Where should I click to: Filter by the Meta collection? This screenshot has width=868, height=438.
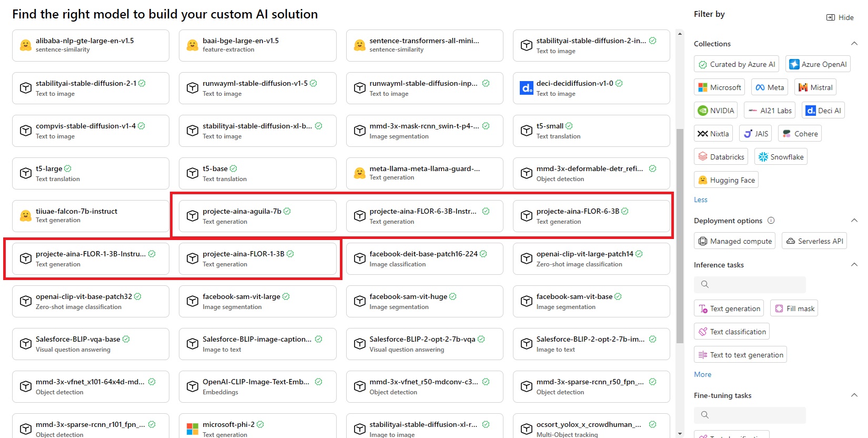point(770,87)
